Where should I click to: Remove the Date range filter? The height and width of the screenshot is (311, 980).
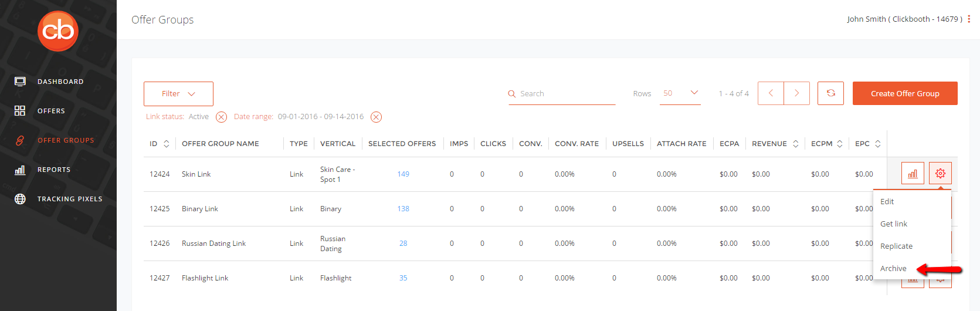(x=376, y=117)
